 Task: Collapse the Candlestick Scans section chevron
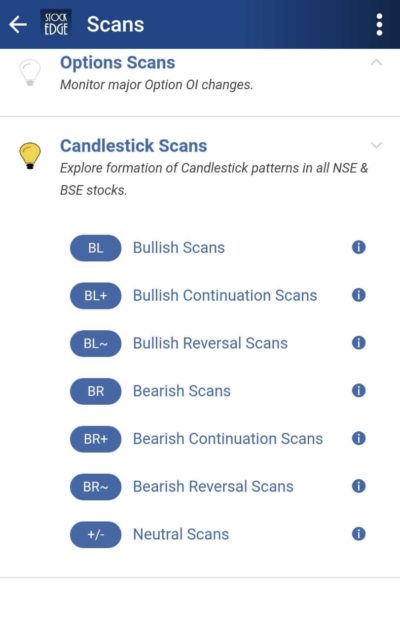point(376,145)
